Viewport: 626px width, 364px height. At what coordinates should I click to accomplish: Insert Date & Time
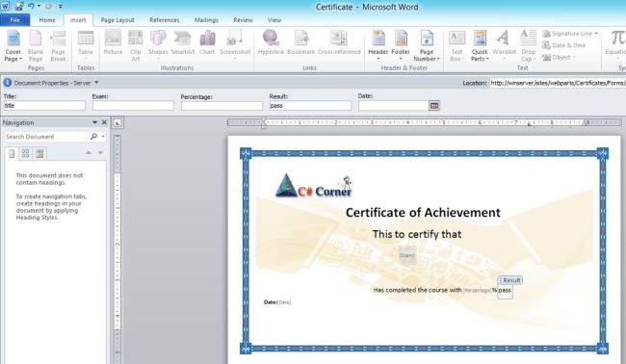click(563, 45)
